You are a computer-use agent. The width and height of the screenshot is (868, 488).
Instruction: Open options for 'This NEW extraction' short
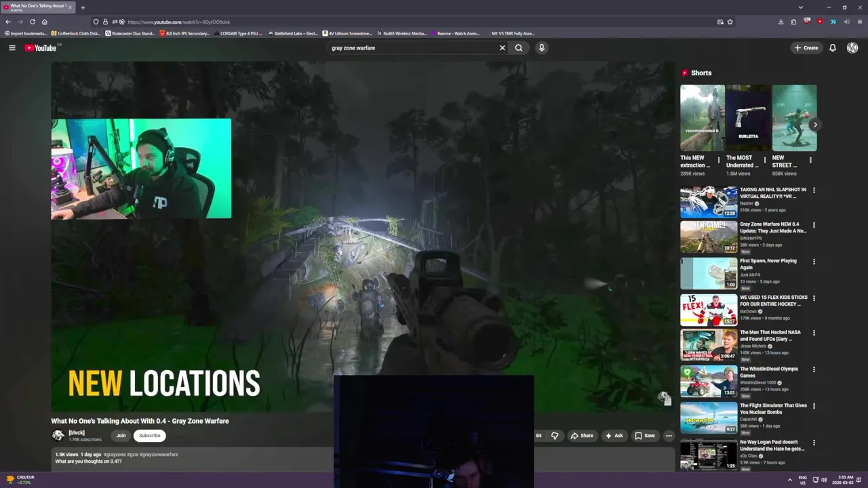(719, 161)
